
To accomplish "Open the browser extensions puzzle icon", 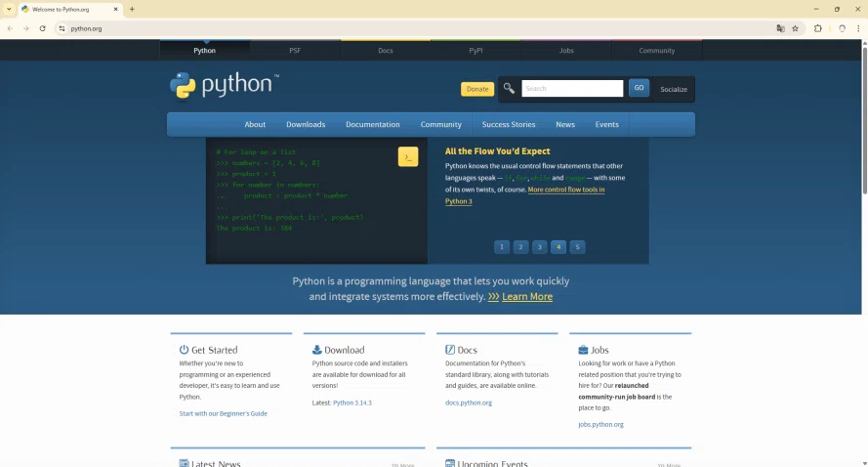I will point(817,28).
